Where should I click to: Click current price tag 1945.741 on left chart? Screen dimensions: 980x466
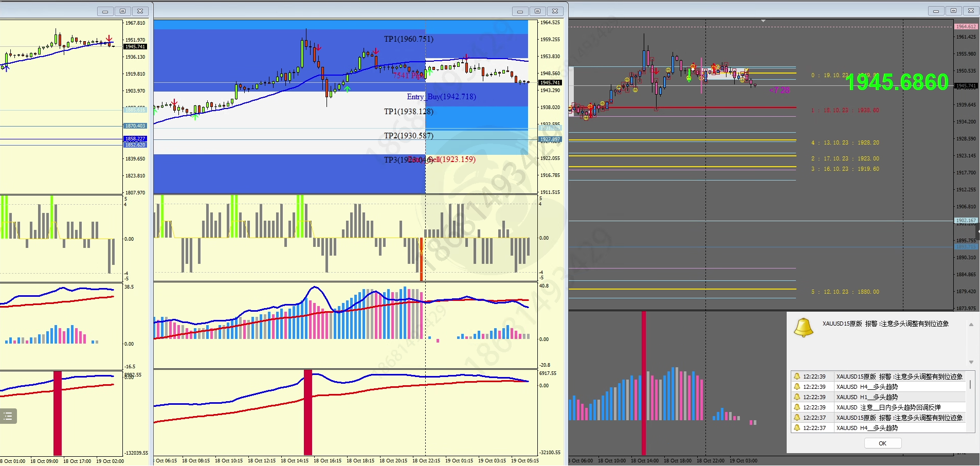pyautogui.click(x=135, y=47)
